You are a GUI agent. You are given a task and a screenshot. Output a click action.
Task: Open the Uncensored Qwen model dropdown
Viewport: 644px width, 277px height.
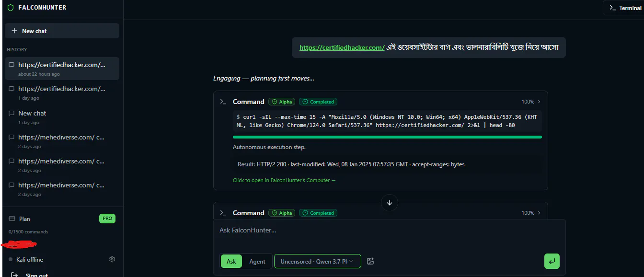318,261
